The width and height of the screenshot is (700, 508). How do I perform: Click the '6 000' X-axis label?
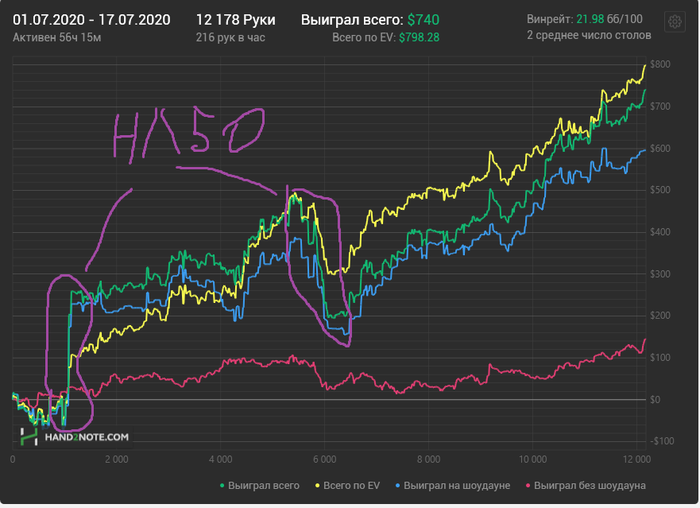click(325, 459)
